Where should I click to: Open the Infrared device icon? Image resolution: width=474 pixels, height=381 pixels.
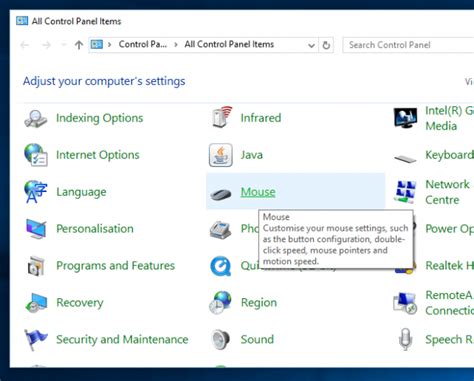222,117
